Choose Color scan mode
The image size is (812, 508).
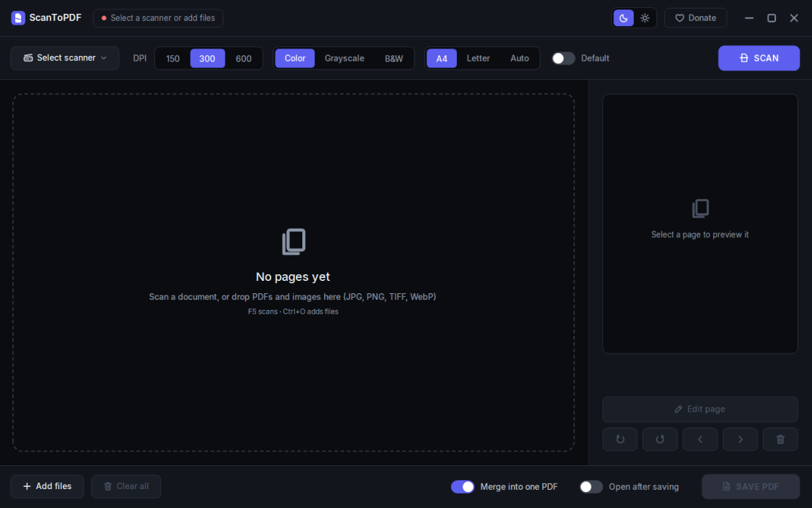pos(294,58)
